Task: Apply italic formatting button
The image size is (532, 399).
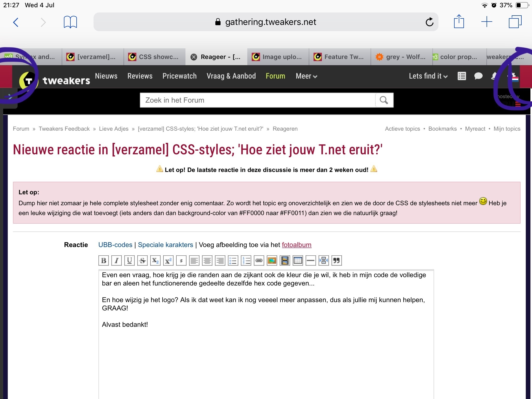Action: pyautogui.click(x=116, y=261)
